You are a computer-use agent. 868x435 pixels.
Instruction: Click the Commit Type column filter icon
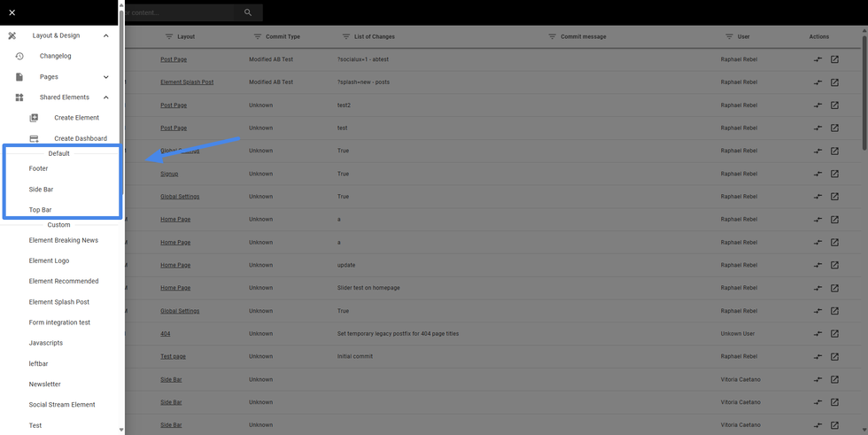pyautogui.click(x=258, y=36)
